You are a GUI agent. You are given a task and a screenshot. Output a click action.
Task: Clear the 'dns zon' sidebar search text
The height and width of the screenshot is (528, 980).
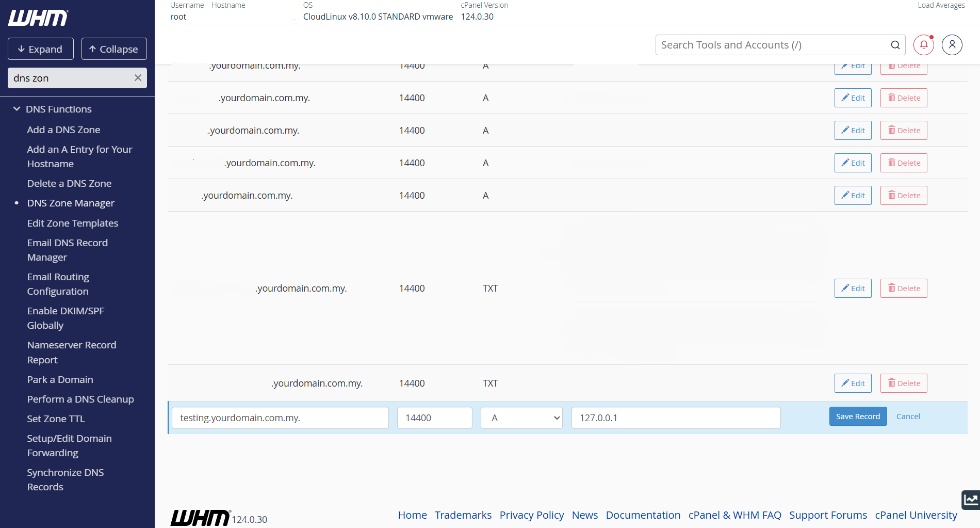point(138,78)
